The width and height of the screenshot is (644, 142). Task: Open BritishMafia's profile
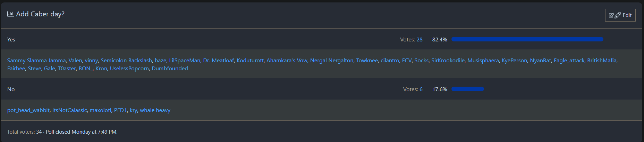point(602,61)
